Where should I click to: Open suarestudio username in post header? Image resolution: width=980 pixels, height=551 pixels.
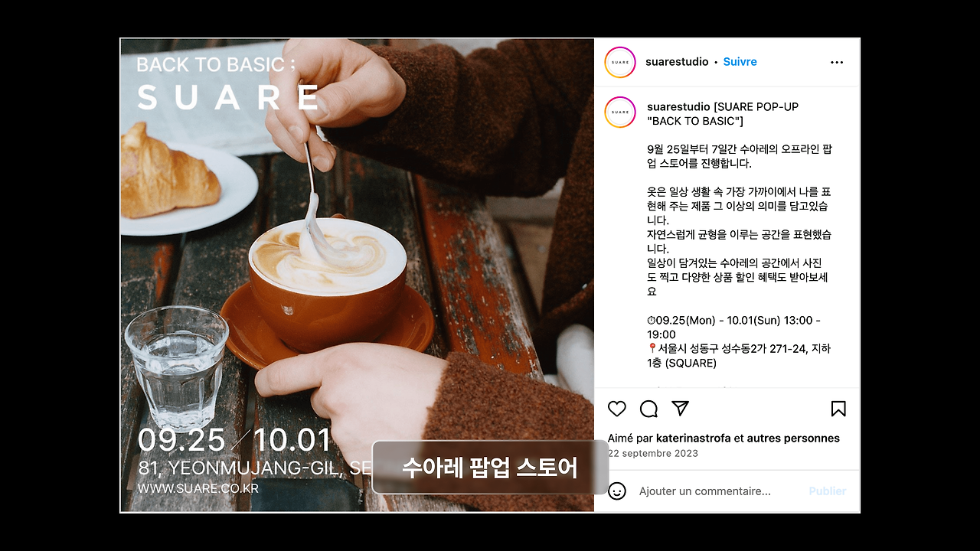(x=677, y=62)
